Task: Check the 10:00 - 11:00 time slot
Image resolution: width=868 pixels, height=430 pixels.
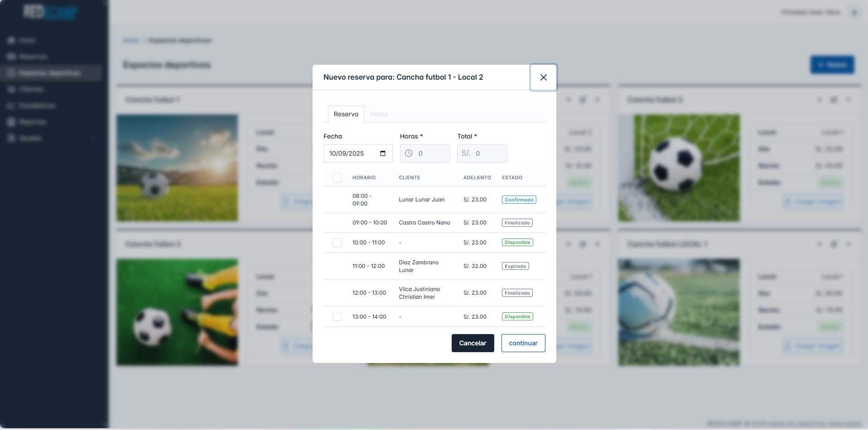Action: point(337,243)
